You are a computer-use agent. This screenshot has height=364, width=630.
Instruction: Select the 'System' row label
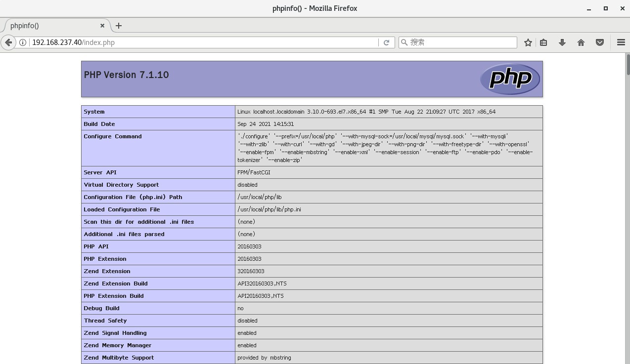click(x=94, y=112)
